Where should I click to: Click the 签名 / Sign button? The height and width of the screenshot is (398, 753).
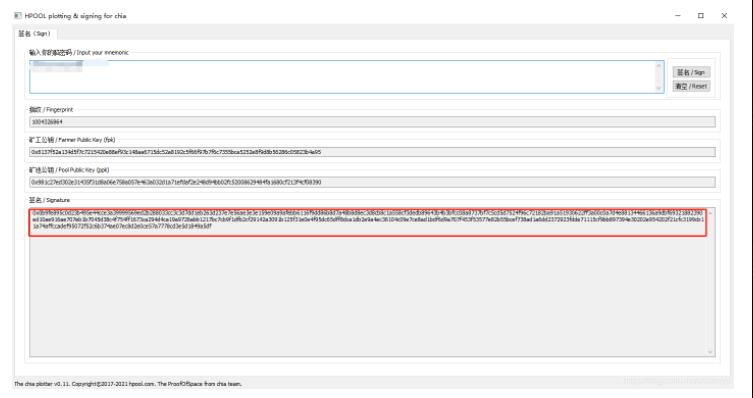[x=691, y=72]
